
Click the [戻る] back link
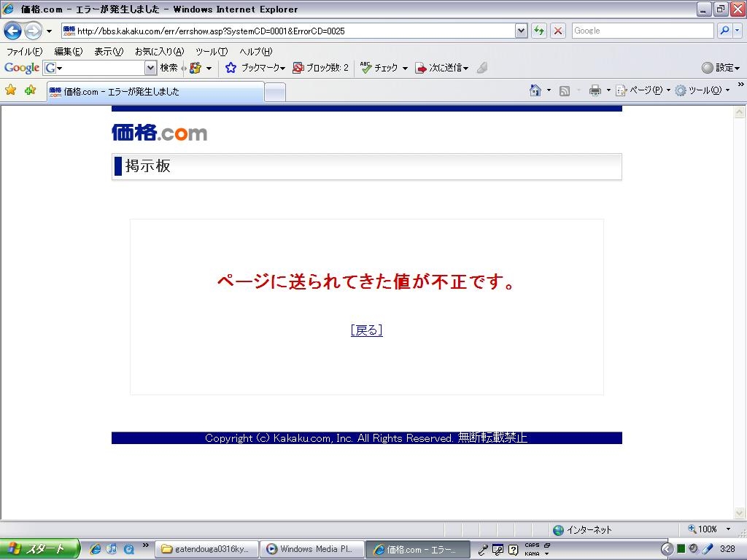366,330
